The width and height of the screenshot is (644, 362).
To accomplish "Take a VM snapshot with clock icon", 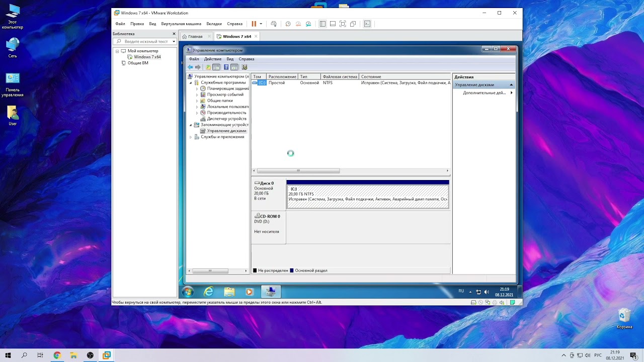I will (x=288, y=24).
